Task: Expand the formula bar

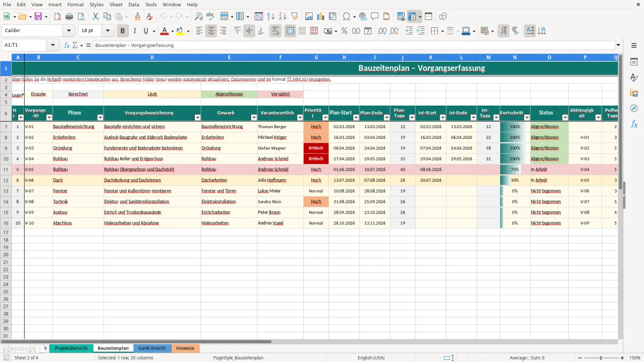Action: 619,45
